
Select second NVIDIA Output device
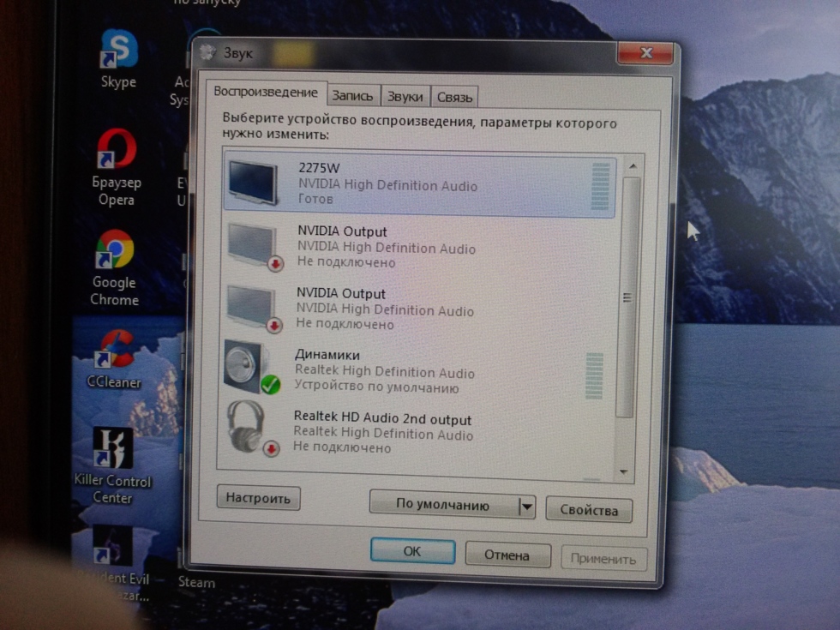click(x=418, y=309)
